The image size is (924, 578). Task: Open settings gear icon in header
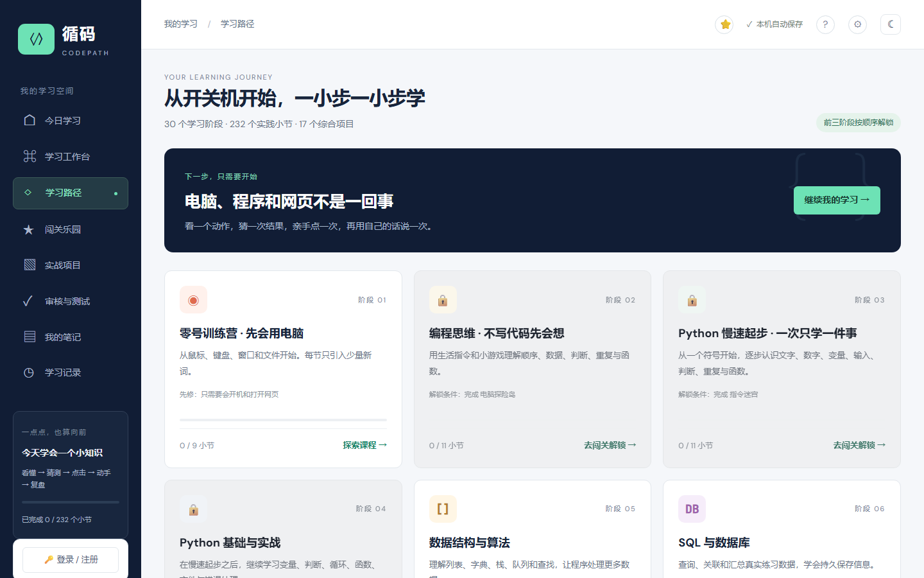coord(857,24)
